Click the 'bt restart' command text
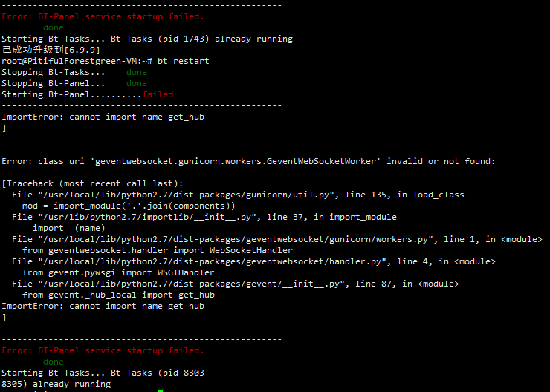Screen dimensions: 550x392 pos(183,61)
